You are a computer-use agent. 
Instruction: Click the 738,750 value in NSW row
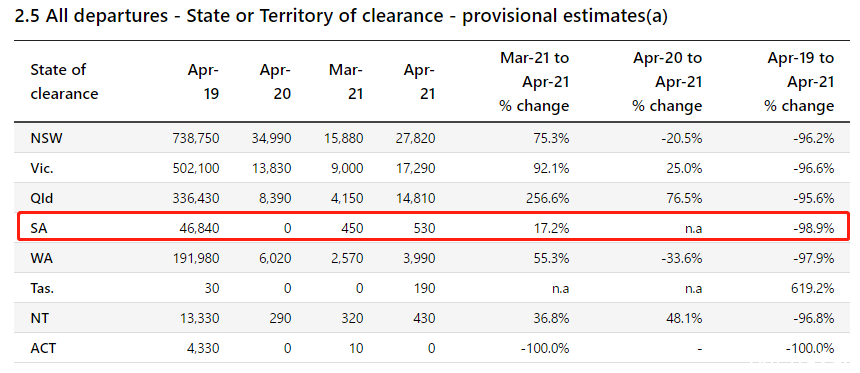(196, 138)
